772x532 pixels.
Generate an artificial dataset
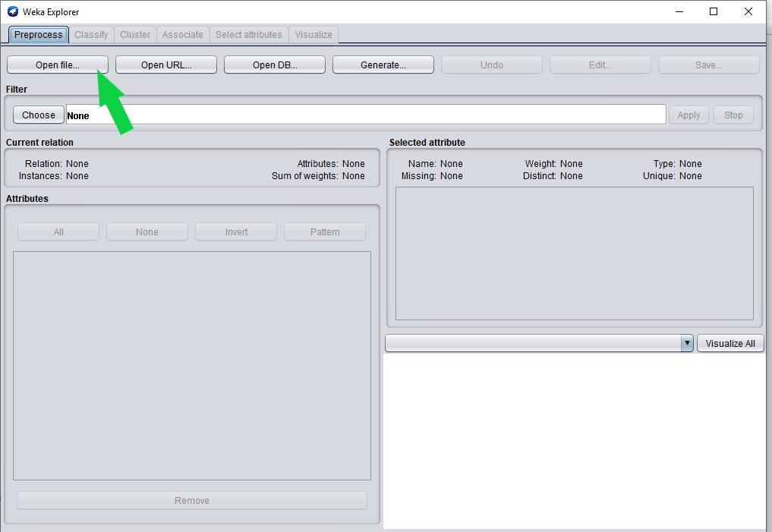point(383,65)
